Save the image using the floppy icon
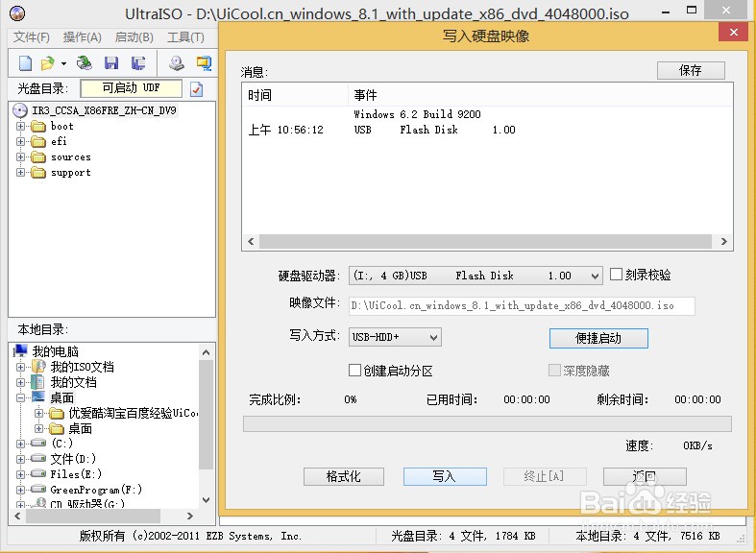756x553 pixels. click(111, 63)
